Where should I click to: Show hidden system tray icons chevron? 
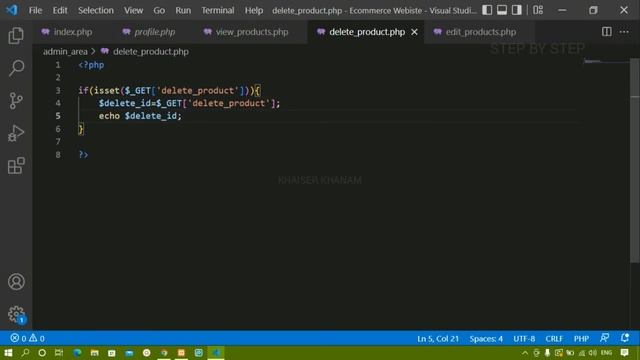point(525,353)
